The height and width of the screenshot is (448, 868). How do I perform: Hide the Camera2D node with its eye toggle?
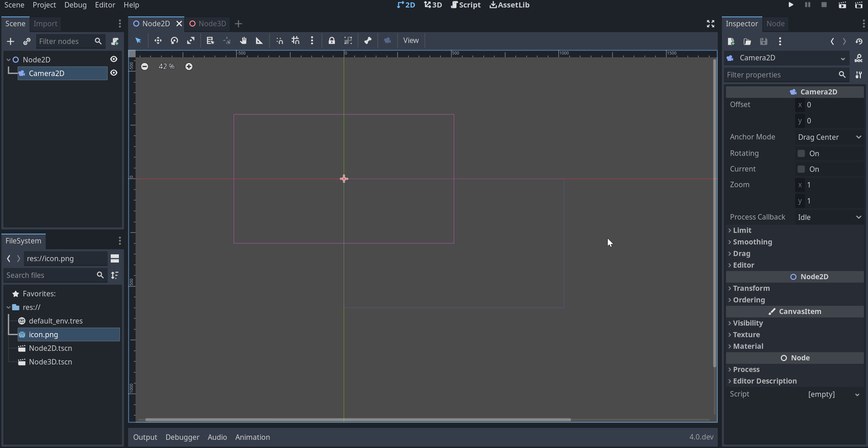pyautogui.click(x=114, y=73)
